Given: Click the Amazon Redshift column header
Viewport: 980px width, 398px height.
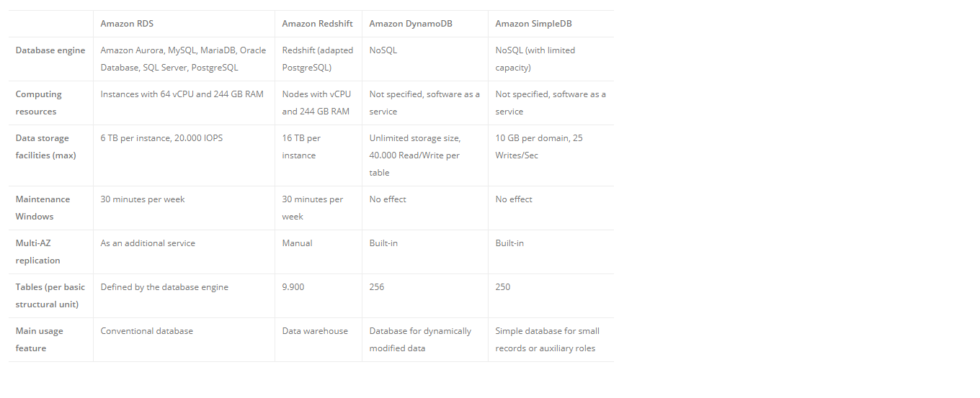Looking at the screenshot, I should 317,24.
